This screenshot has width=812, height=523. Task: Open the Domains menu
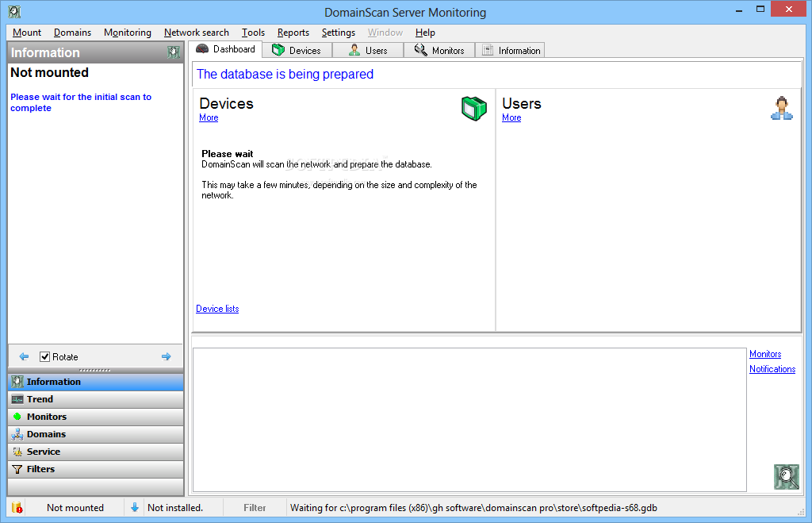(x=72, y=32)
